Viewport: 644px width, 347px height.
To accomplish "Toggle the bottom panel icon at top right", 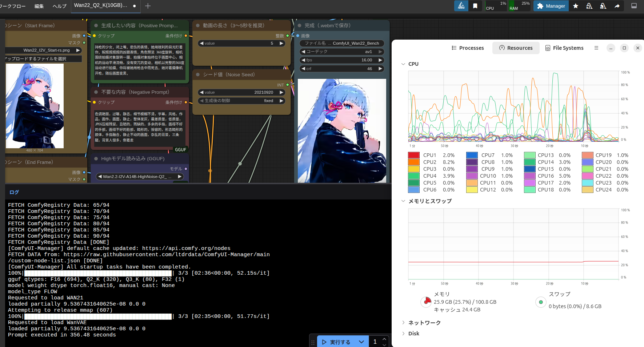I will tap(634, 6).
